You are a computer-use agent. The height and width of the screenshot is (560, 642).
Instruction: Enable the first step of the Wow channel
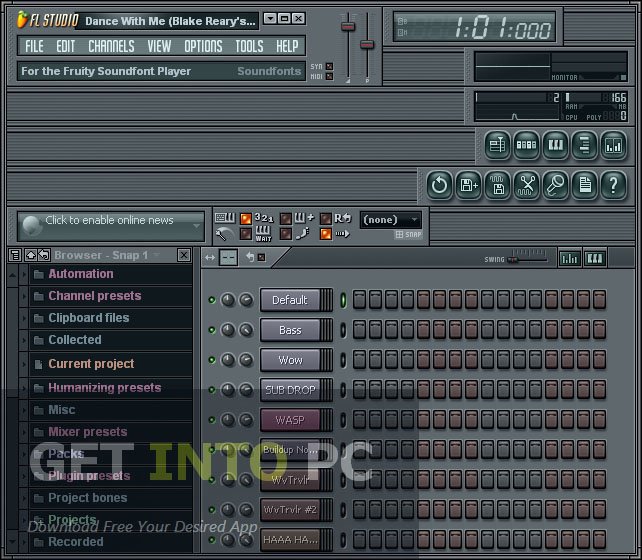(x=359, y=360)
